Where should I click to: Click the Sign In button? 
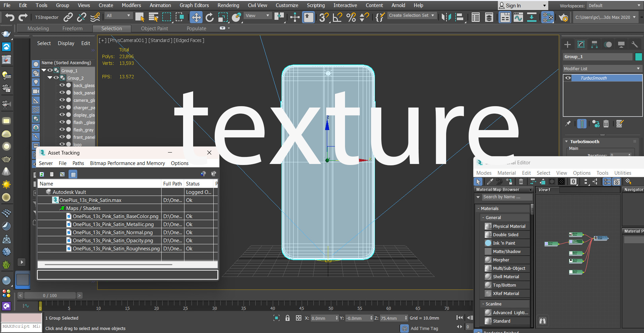[x=523, y=6]
